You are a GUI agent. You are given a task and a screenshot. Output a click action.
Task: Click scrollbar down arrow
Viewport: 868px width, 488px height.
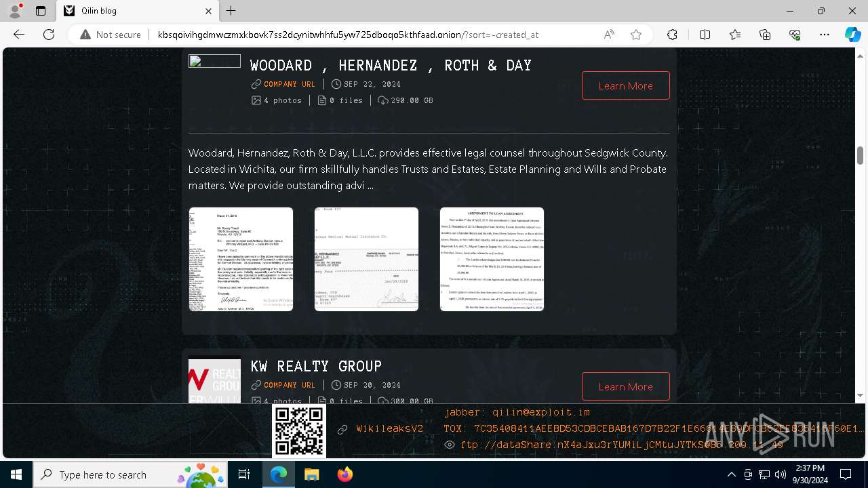point(860,395)
